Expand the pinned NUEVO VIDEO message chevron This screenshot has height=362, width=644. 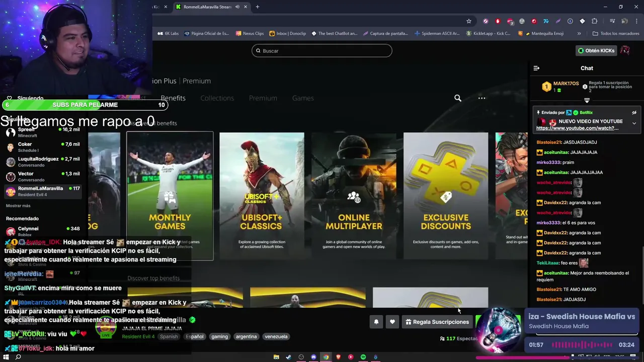click(x=634, y=123)
